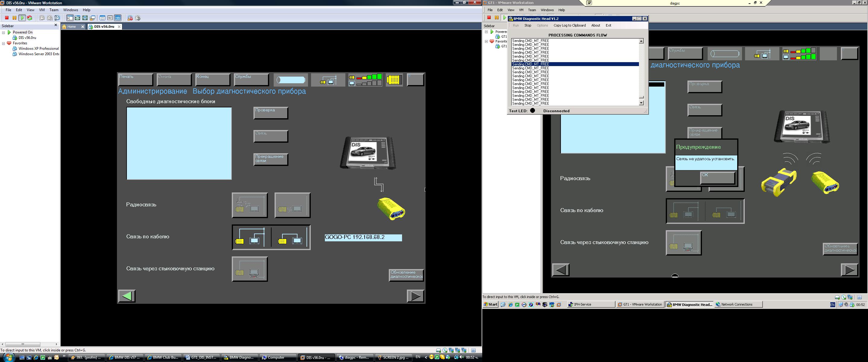Open About in BMW Diagnostic Head
Screen dimensions: 868x362
tap(596, 25)
